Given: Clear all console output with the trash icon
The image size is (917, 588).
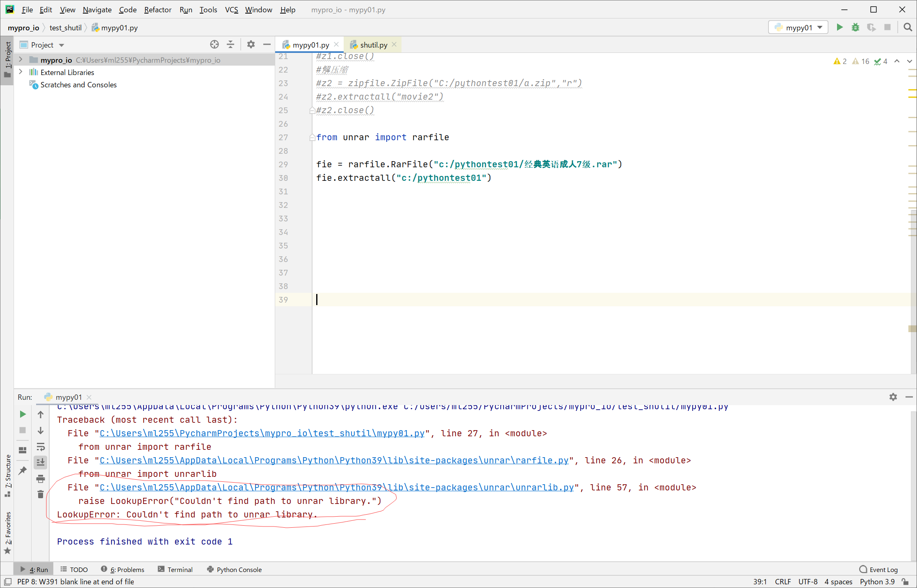Looking at the screenshot, I should pos(41,495).
